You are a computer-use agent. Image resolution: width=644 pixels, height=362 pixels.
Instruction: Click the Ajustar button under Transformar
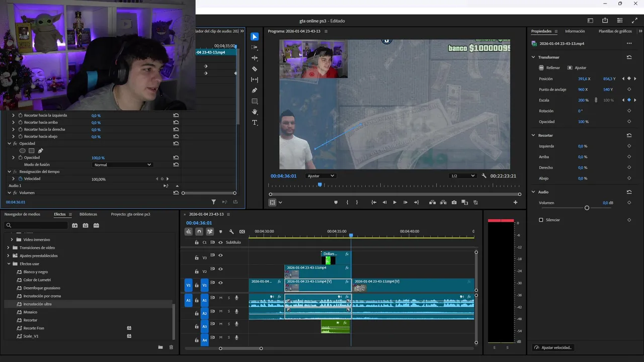pos(577,68)
